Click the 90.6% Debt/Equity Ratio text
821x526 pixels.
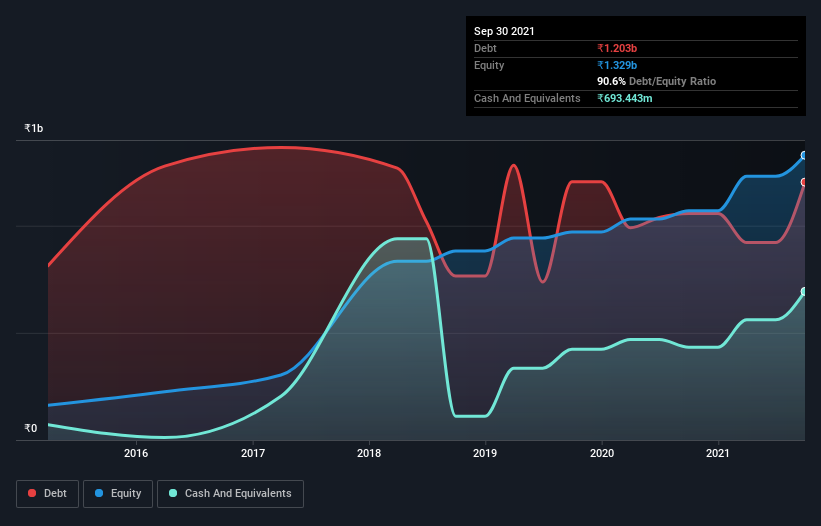tap(657, 81)
